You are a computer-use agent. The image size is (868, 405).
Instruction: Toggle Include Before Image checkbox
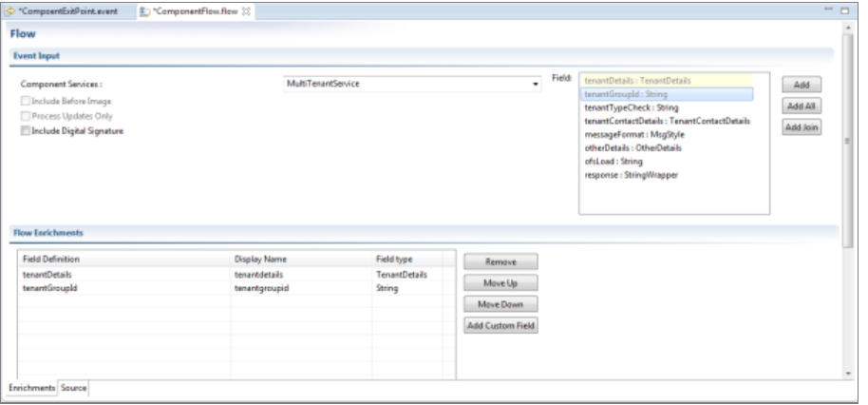(x=26, y=100)
